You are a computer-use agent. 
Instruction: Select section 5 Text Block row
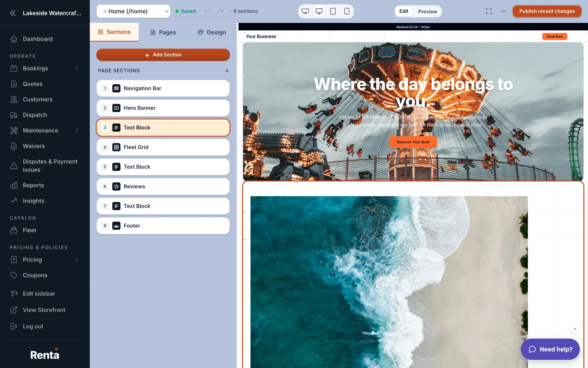(x=163, y=167)
